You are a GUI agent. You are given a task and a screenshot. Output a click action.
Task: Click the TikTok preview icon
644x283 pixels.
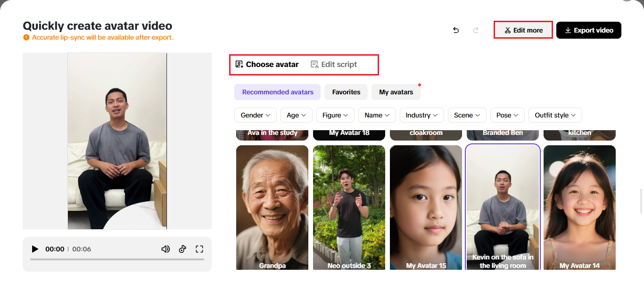[x=182, y=249]
